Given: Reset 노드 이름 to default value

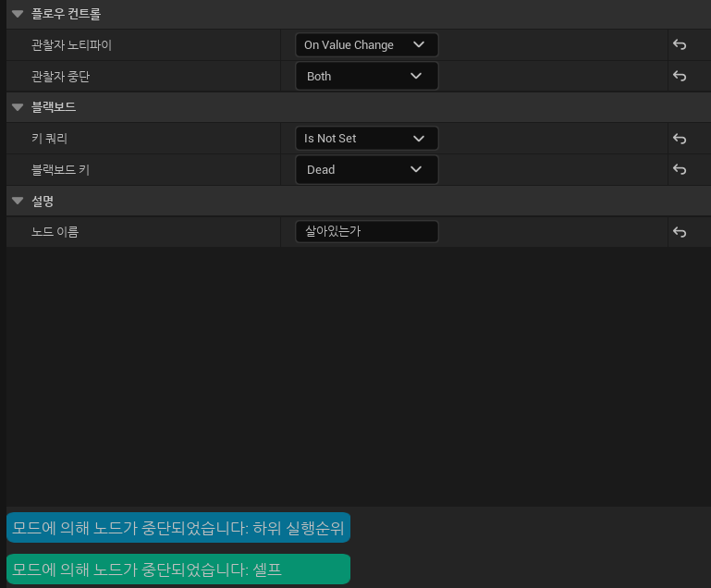Looking at the screenshot, I should [x=680, y=232].
